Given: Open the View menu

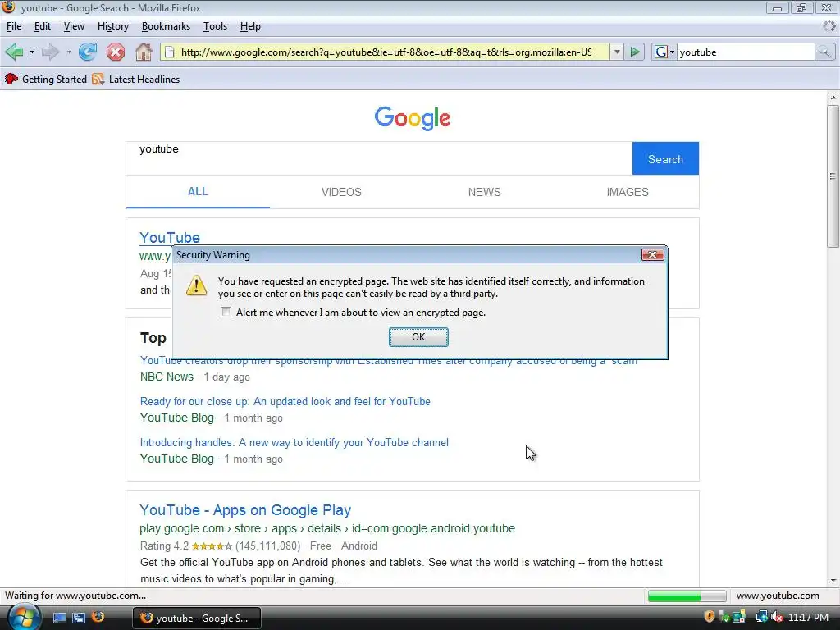Looking at the screenshot, I should pyautogui.click(x=74, y=26).
